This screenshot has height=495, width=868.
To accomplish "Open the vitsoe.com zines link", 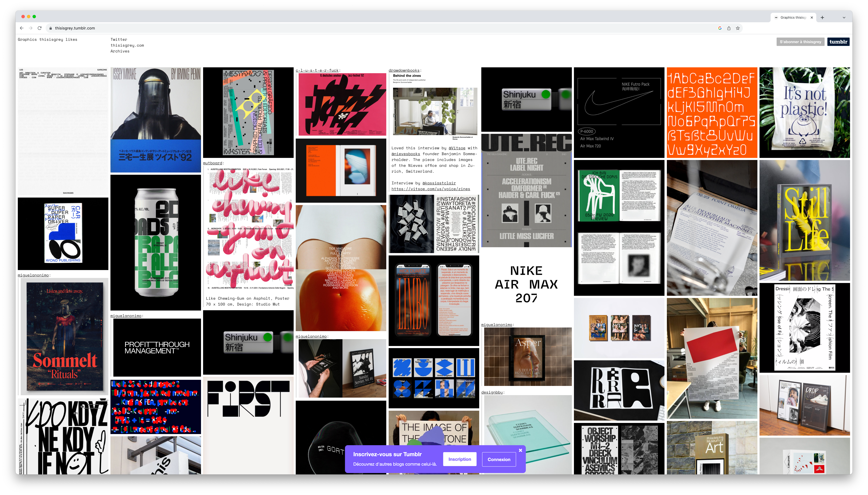I will (x=431, y=189).
